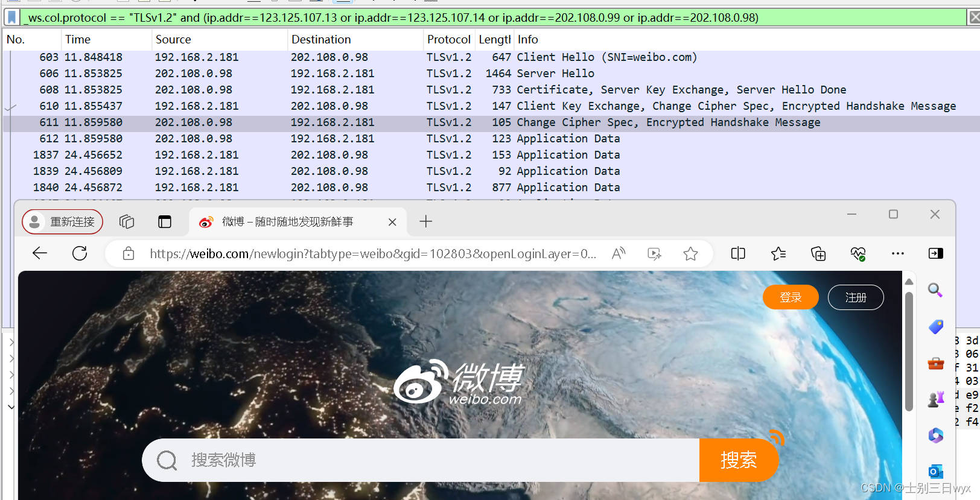Add this page to favorites star
This screenshot has width=980, height=500.
pyautogui.click(x=691, y=254)
